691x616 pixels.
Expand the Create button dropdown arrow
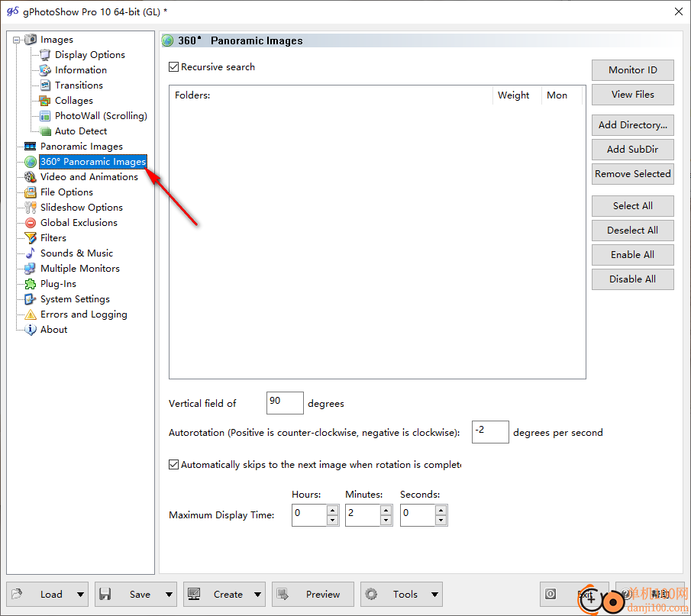point(258,595)
